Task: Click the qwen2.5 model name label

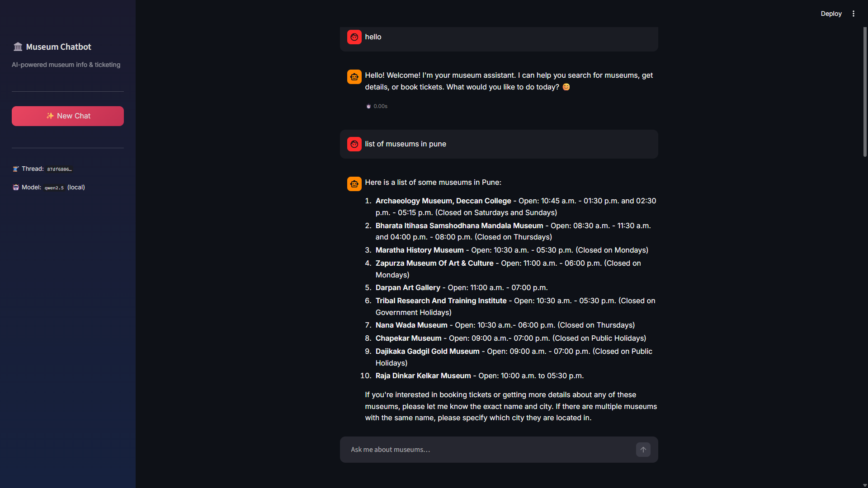Action: (x=54, y=188)
